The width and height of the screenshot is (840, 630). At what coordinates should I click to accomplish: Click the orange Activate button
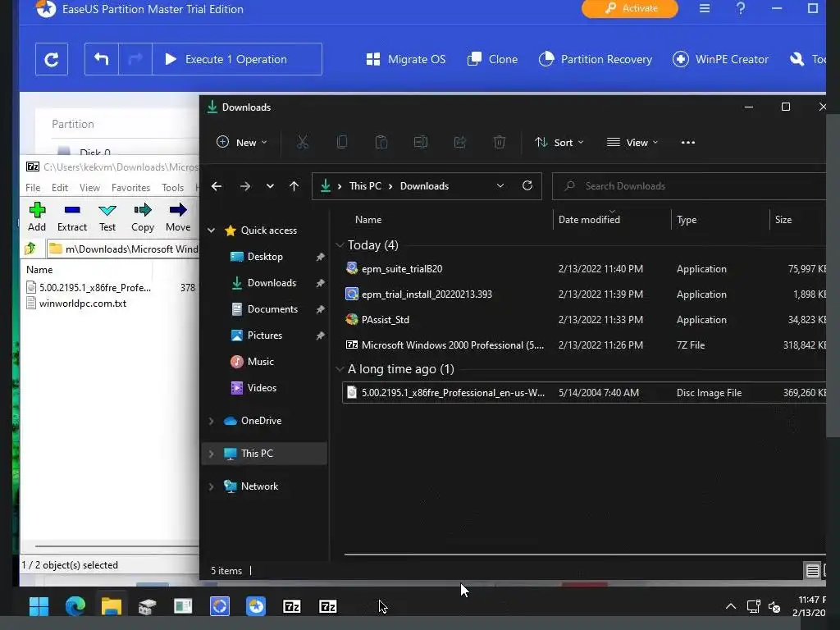(630, 8)
